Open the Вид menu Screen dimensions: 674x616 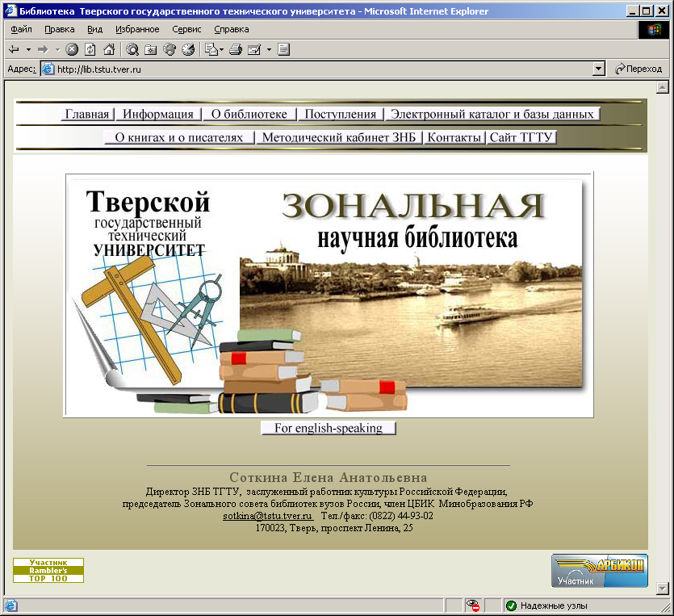coord(95,29)
